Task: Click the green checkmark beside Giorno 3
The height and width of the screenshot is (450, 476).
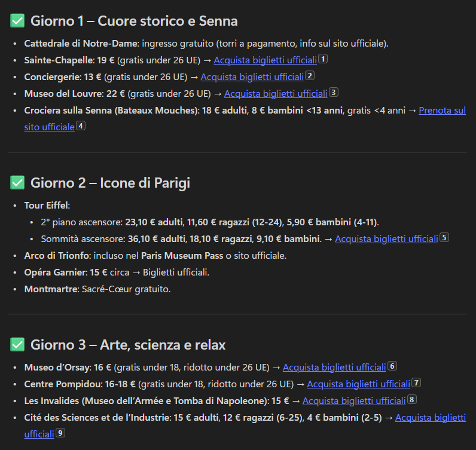Action: coord(17,345)
